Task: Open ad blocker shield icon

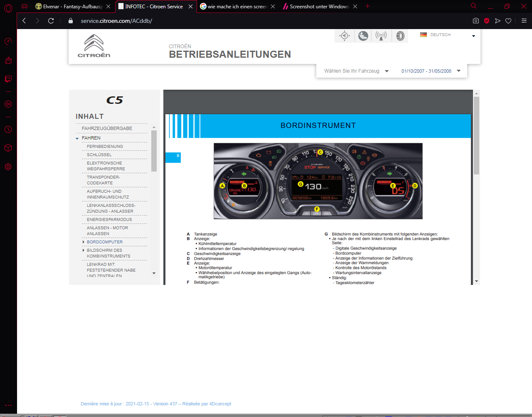Action: tap(487, 21)
